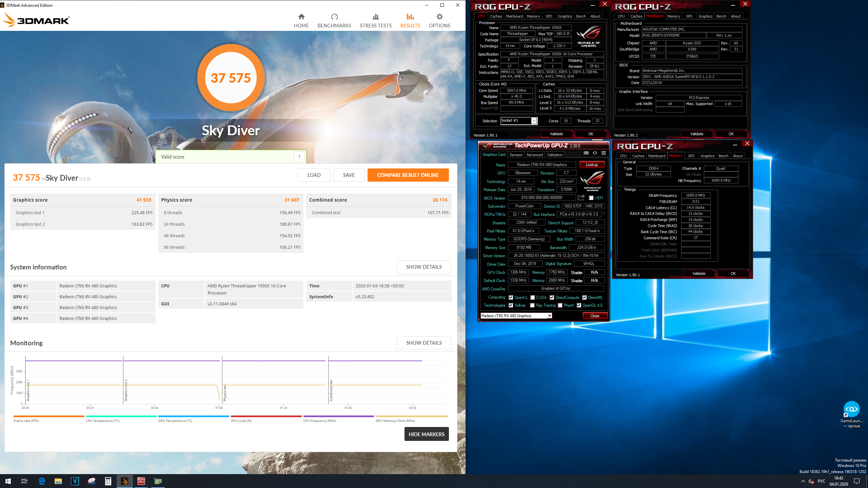Open Snipping Tool from the taskbar
Image resolution: width=868 pixels, height=488 pixels.
tap(92, 481)
